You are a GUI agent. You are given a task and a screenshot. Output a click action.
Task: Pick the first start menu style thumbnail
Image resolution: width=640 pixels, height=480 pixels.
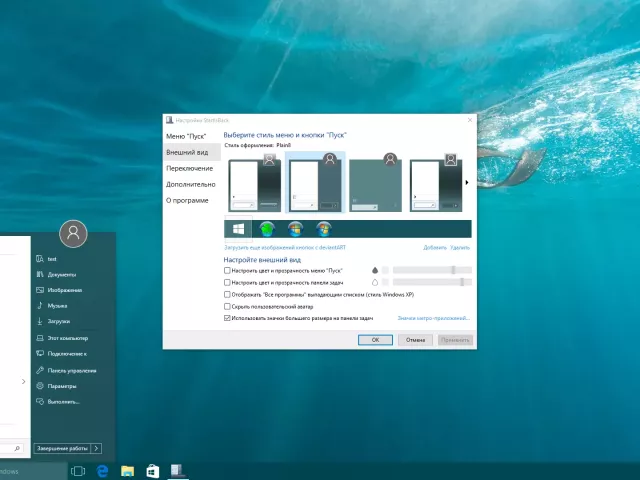click(253, 185)
